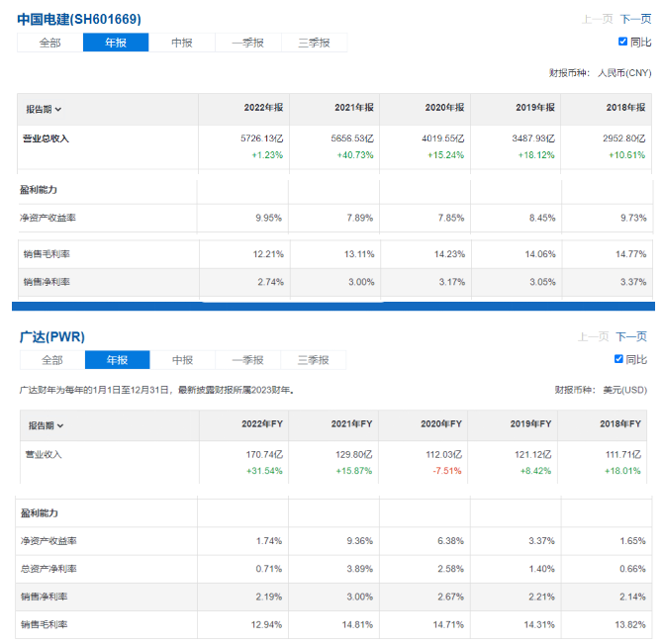663x644 pixels.
Task: Select negative growth figure -7.51%
Action: pyautogui.click(x=447, y=471)
